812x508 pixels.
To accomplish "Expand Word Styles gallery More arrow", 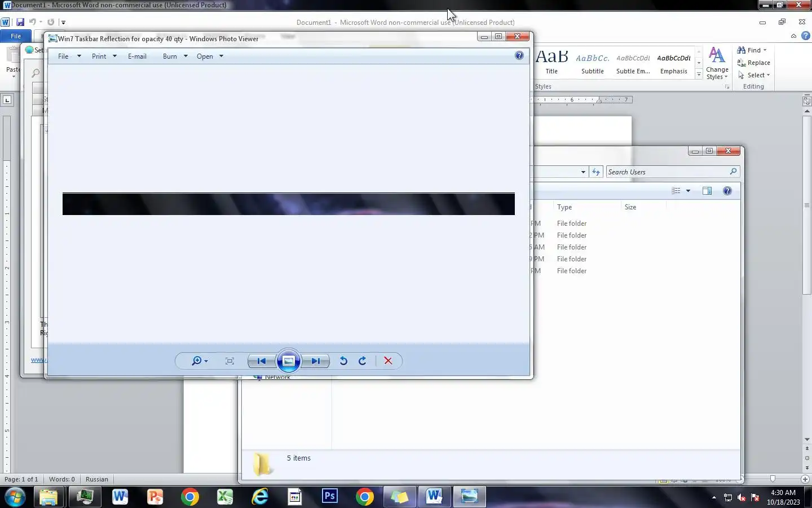I will (x=699, y=74).
